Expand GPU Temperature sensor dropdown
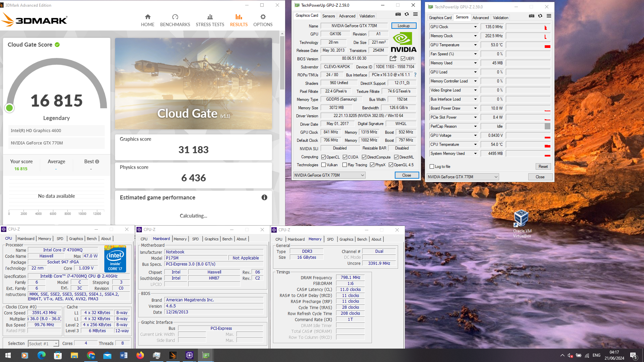 [x=475, y=45]
